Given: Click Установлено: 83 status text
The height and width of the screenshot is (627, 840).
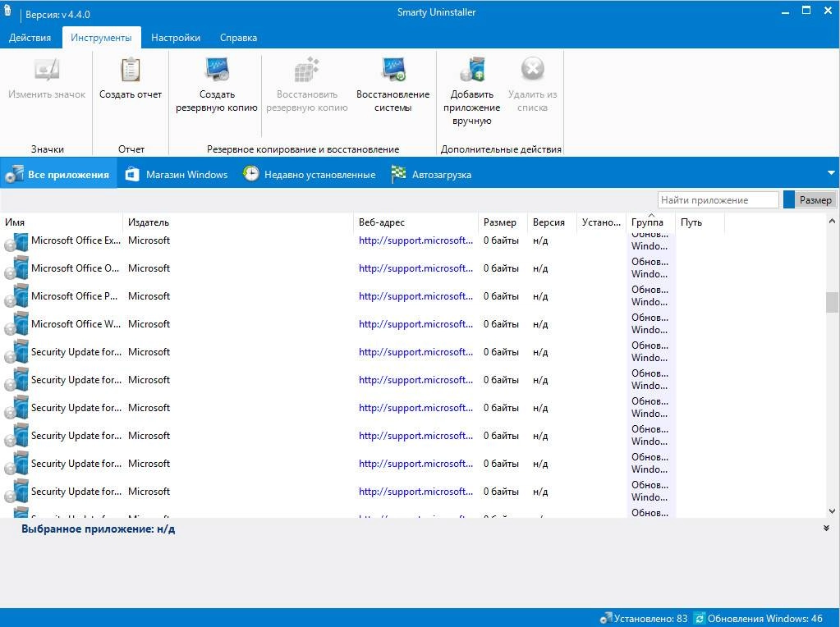Looking at the screenshot, I should (650, 619).
